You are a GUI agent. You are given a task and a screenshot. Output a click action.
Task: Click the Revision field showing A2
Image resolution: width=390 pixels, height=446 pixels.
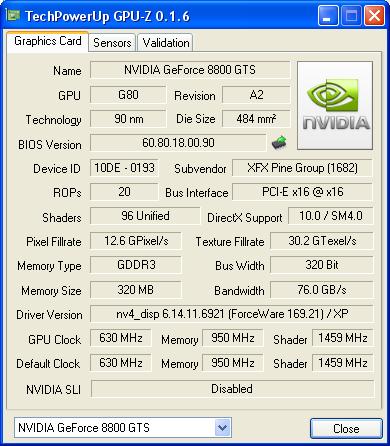tap(256, 95)
